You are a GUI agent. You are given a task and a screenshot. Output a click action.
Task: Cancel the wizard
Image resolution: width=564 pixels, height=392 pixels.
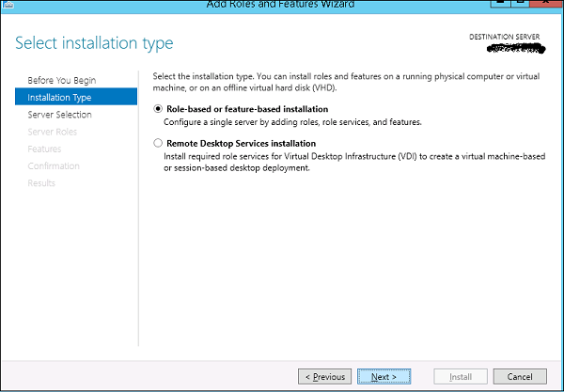pyautogui.click(x=520, y=377)
